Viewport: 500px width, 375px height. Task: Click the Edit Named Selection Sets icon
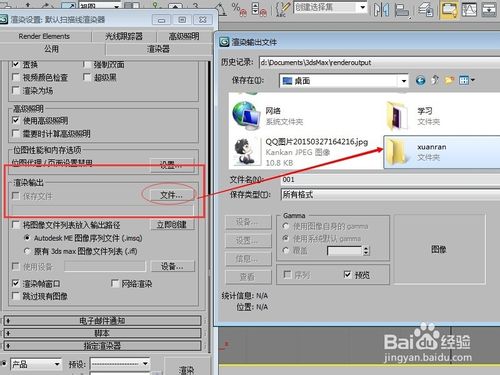click(x=282, y=9)
